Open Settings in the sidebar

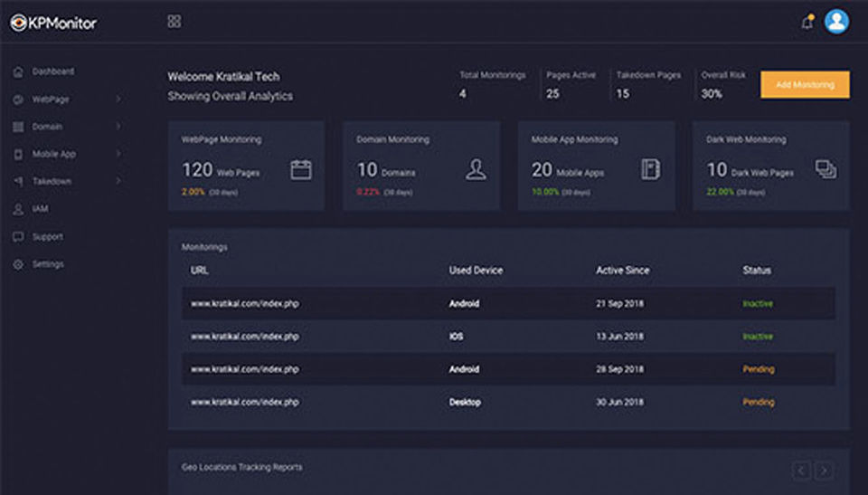click(48, 264)
